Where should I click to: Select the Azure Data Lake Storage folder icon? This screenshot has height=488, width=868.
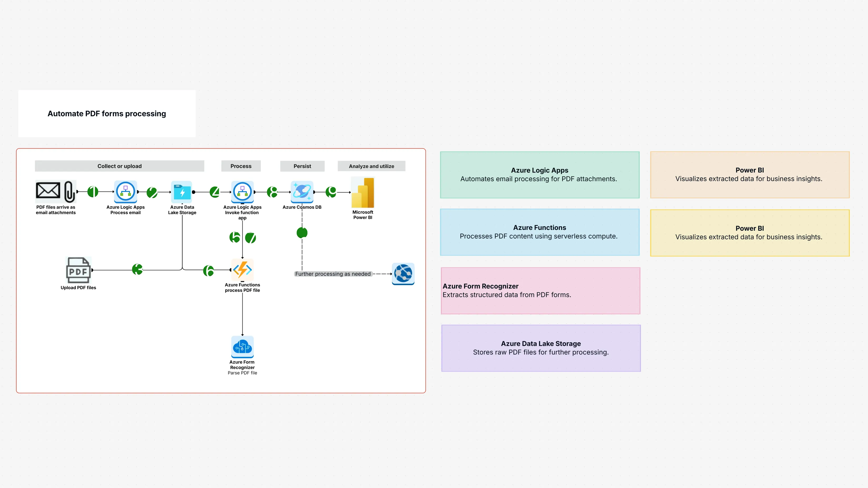182,192
